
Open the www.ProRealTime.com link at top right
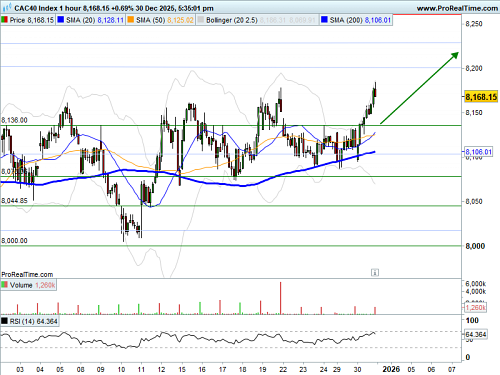tap(457, 8)
